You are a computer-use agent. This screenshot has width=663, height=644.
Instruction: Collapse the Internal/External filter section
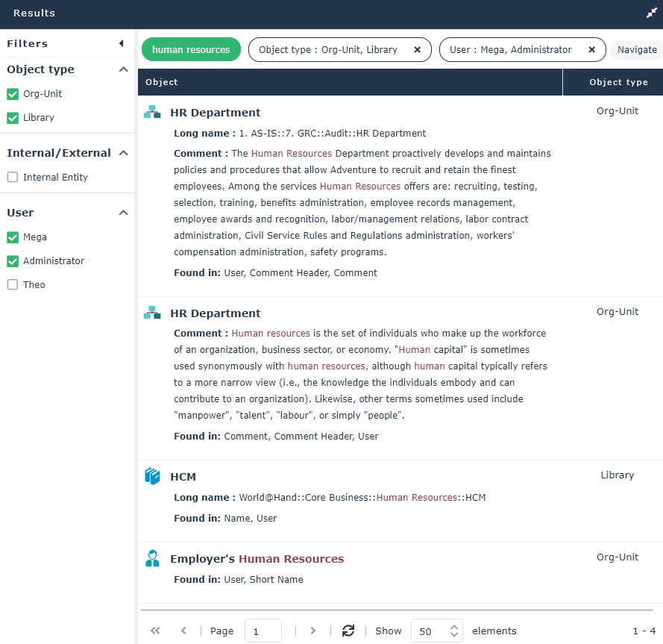pos(123,153)
